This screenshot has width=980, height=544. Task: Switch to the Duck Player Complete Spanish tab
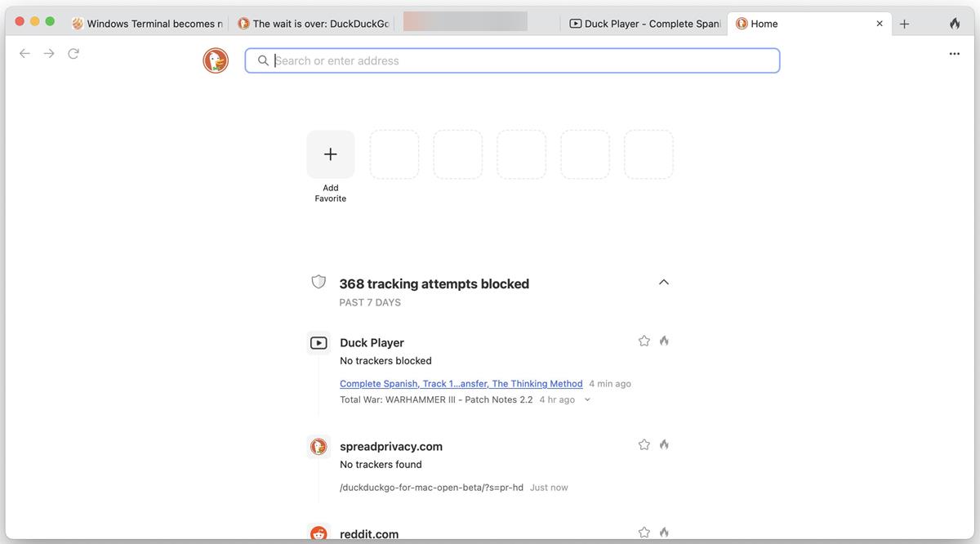(645, 23)
